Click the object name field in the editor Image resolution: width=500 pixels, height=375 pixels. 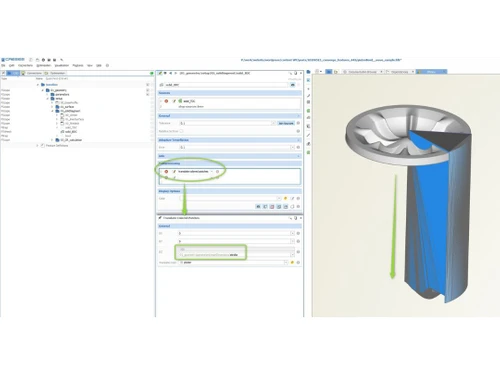226,85
